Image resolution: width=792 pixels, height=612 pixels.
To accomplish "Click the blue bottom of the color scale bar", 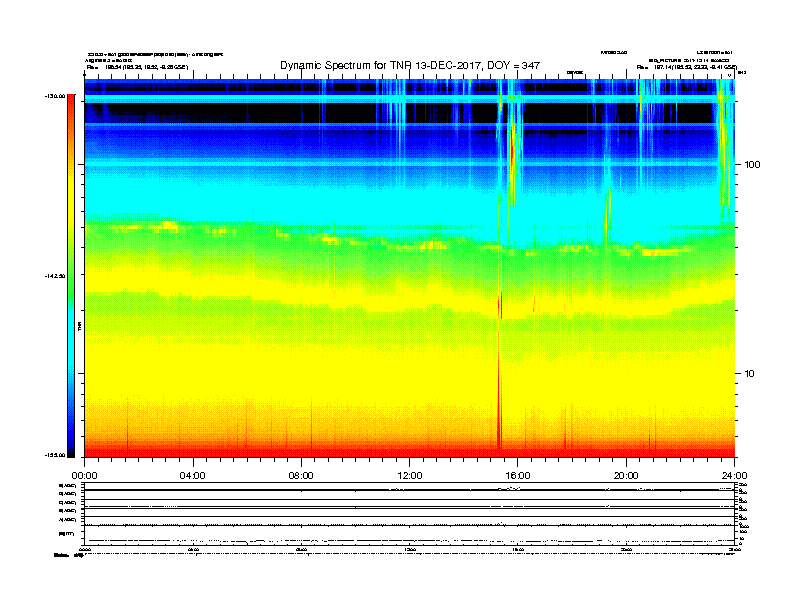I will 70,440.
